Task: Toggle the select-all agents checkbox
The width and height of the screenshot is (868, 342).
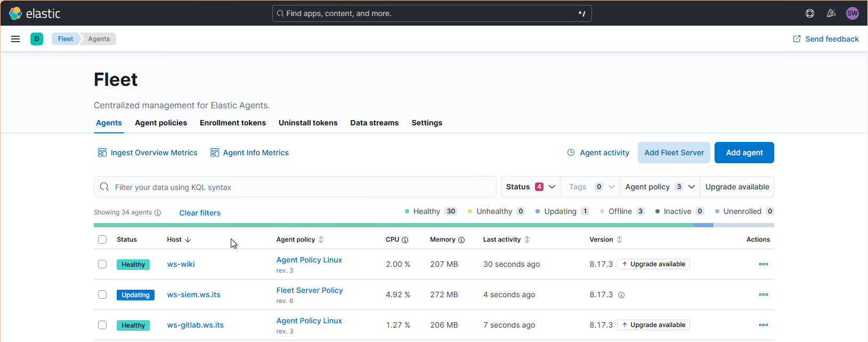Action: pyautogui.click(x=102, y=240)
